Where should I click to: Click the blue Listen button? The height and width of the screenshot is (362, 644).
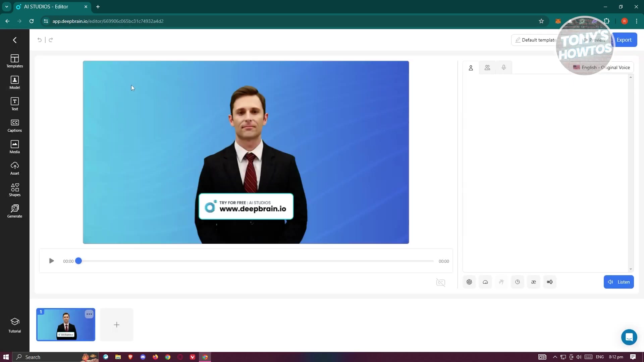tap(619, 282)
